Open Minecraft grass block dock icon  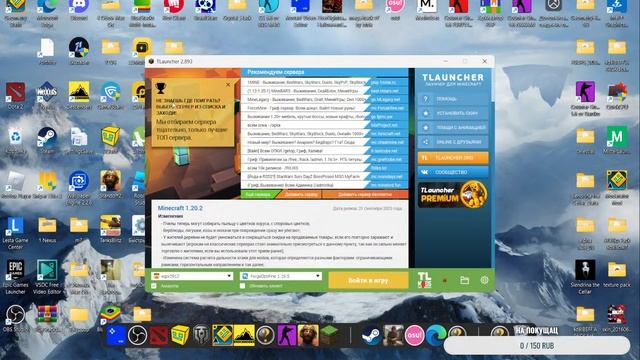click(x=329, y=335)
